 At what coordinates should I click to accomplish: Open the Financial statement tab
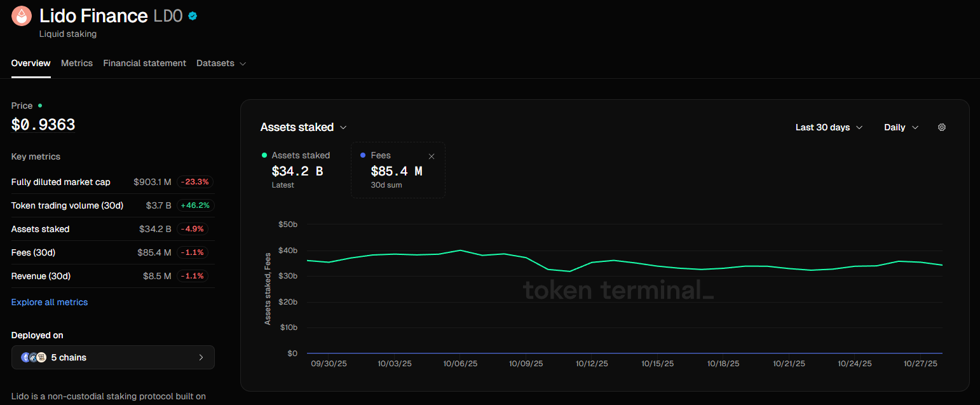pyautogui.click(x=144, y=64)
